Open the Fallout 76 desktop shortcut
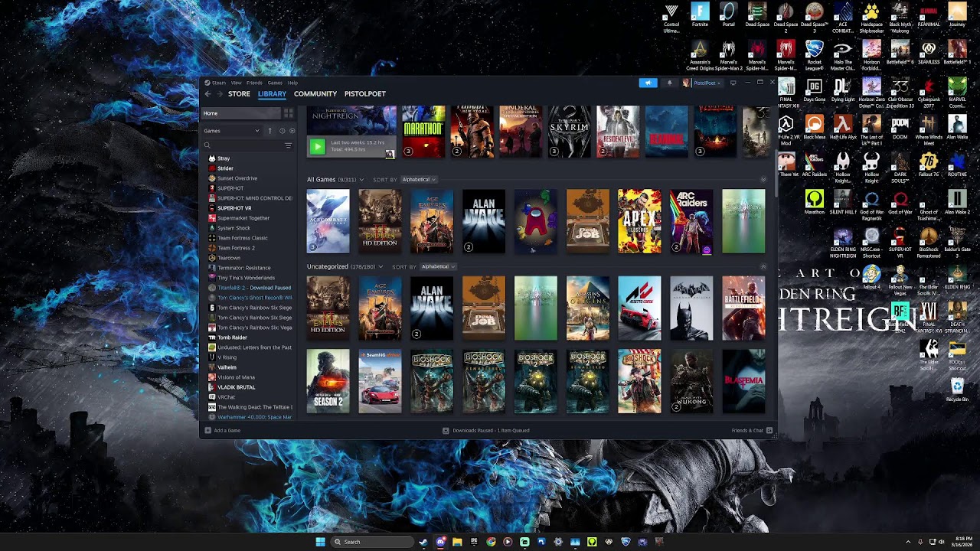 (x=928, y=165)
